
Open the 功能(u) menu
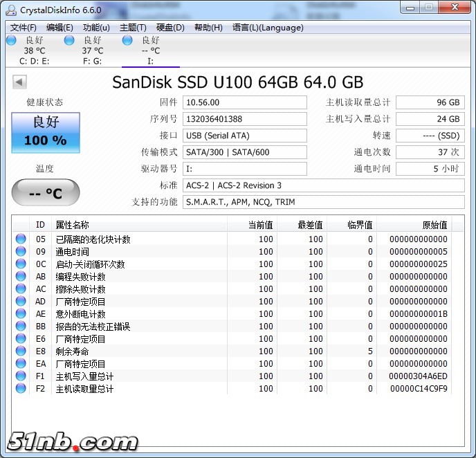(x=96, y=28)
